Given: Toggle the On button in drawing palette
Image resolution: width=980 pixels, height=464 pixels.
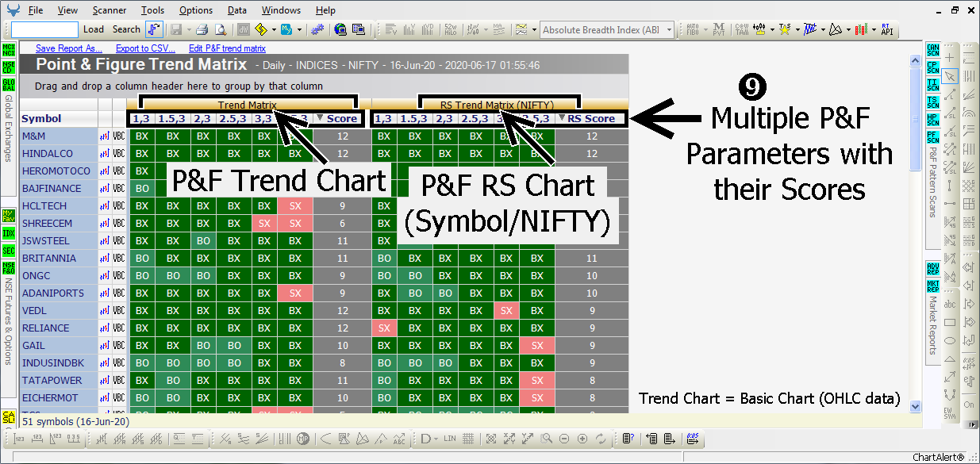Looking at the screenshot, I should pyautogui.click(x=968, y=405).
